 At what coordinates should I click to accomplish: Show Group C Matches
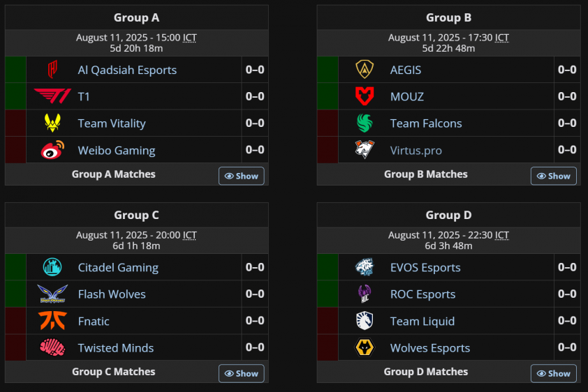[242, 373]
